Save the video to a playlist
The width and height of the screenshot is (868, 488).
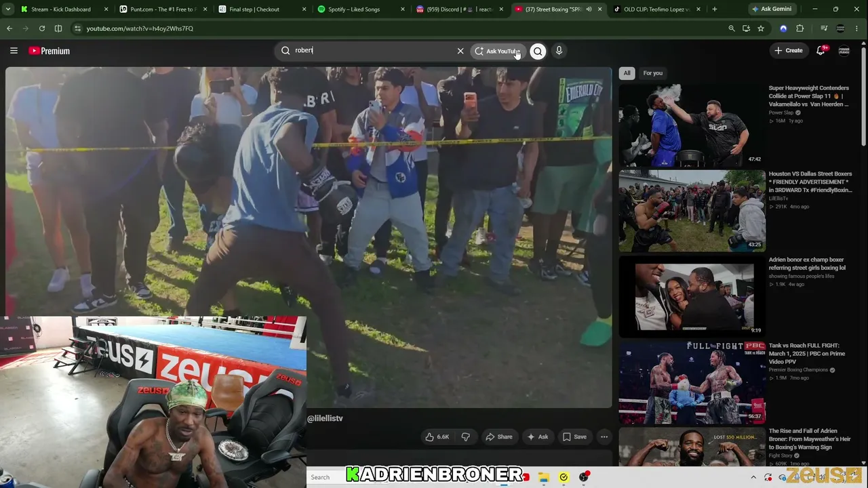click(x=574, y=437)
